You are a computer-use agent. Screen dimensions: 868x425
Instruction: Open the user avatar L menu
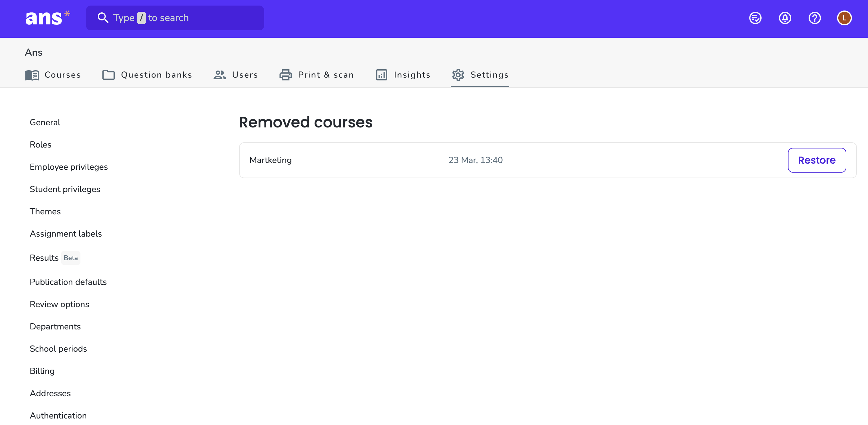pyautogui.click(x=844, y=18)
